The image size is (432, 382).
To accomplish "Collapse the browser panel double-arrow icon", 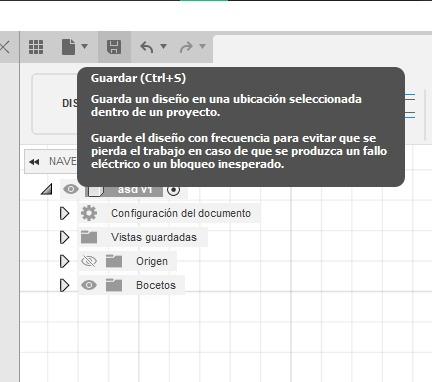I will coord(34,162).
